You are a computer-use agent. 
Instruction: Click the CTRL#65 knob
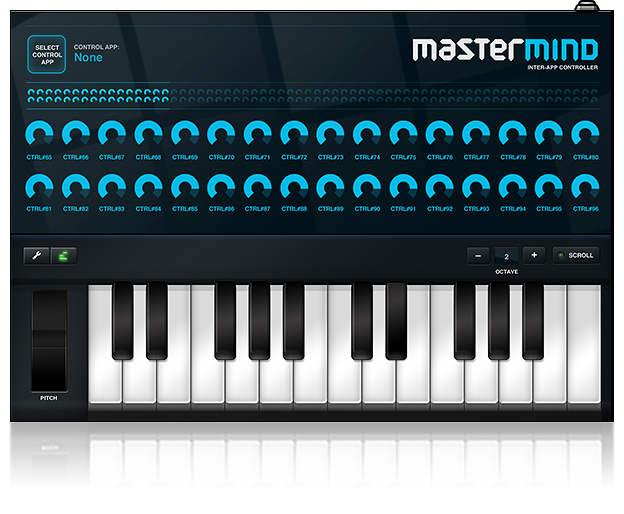coord(39,133)
